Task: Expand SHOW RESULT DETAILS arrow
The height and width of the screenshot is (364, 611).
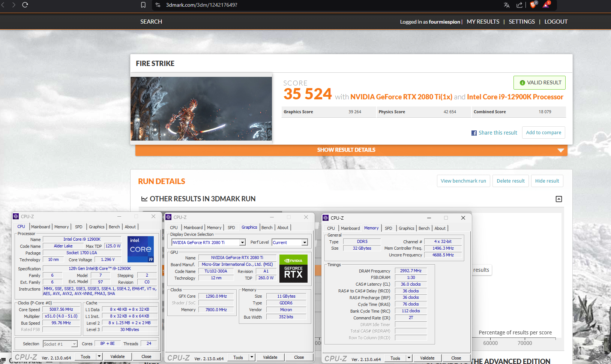Action: (x=561, y=150)
